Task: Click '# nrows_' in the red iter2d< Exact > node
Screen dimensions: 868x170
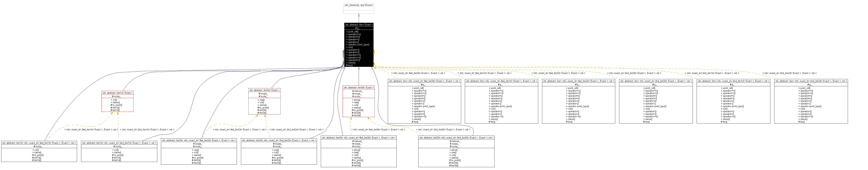Action: click(263, 94)
